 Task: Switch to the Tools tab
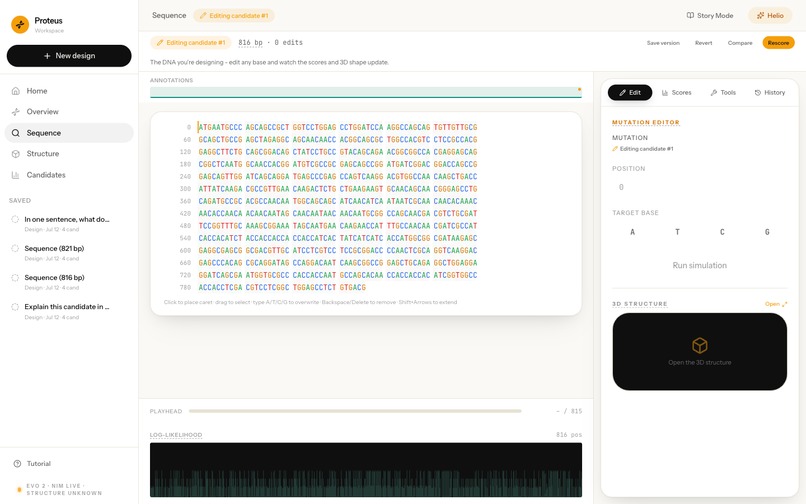click(x=723, y=93)
